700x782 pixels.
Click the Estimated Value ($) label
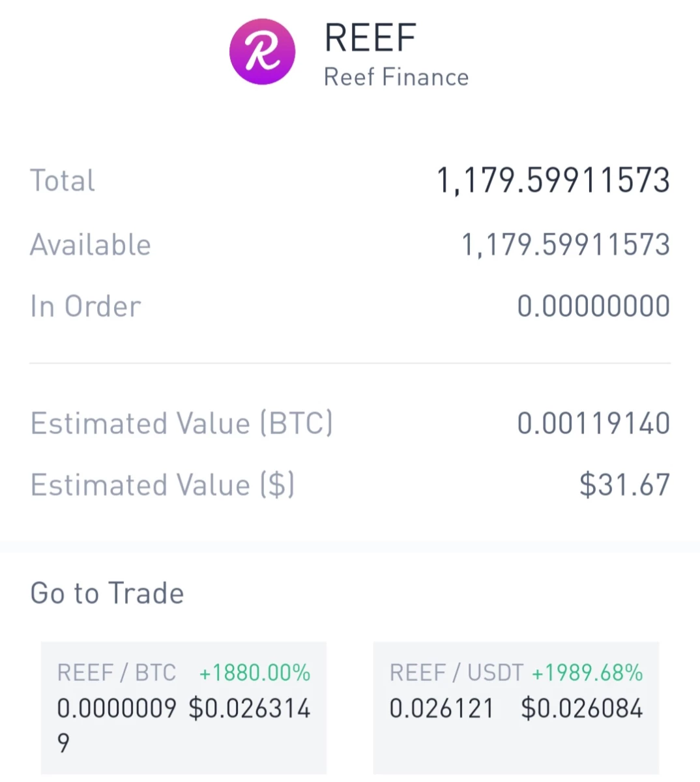click(162, 485)
